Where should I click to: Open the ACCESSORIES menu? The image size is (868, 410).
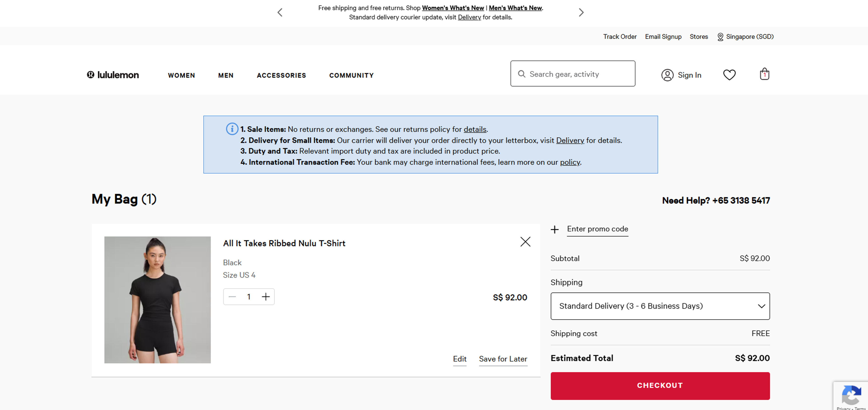point(281,75)
